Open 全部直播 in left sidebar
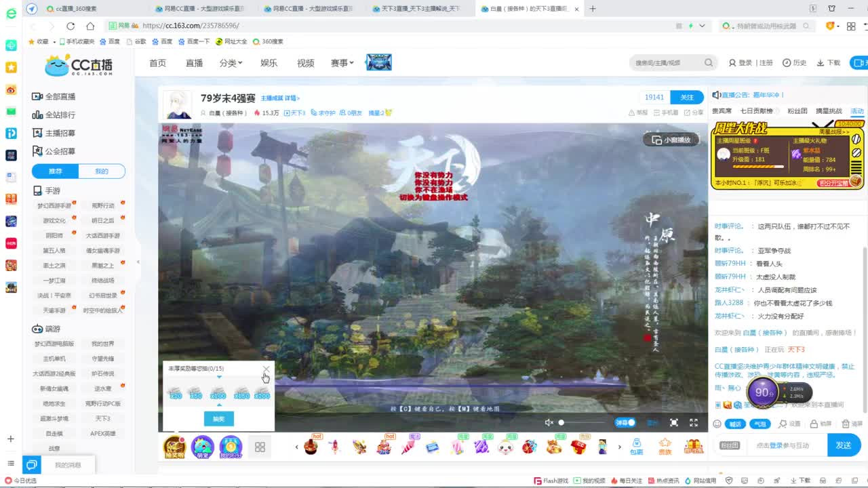The height and width of the screenshot is (488, 868). point(54,97)
